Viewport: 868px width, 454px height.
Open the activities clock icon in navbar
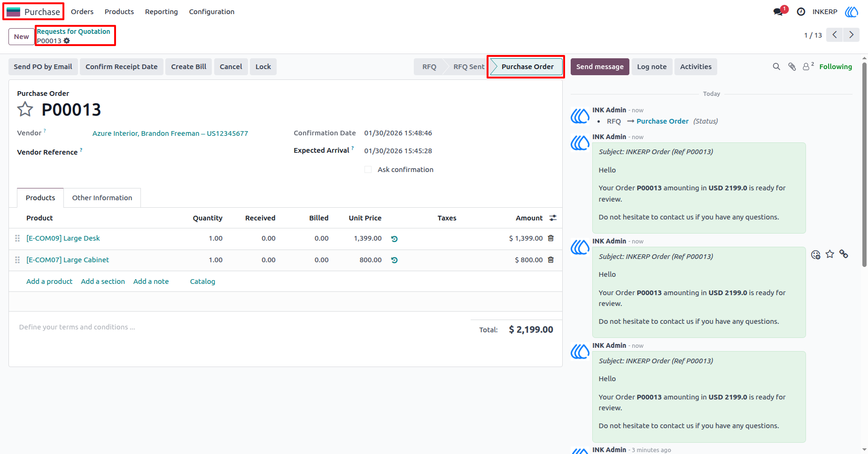pos(801,12)
